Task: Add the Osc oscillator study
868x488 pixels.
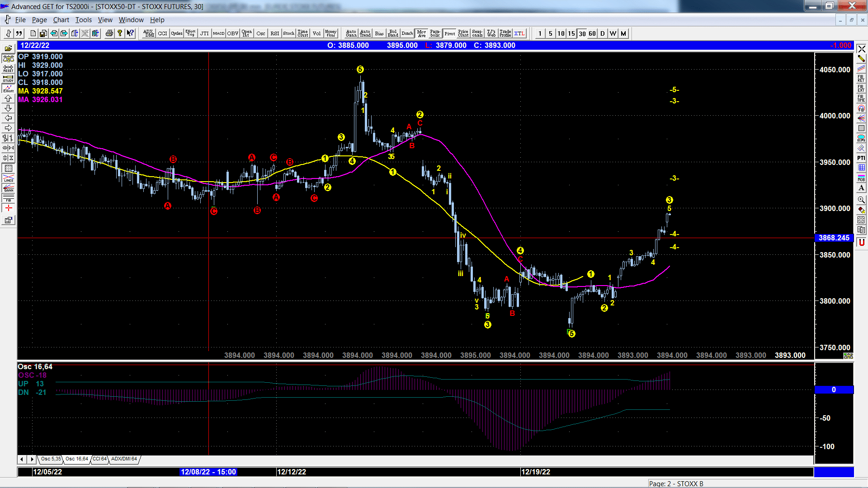Action: coord(261,33)
